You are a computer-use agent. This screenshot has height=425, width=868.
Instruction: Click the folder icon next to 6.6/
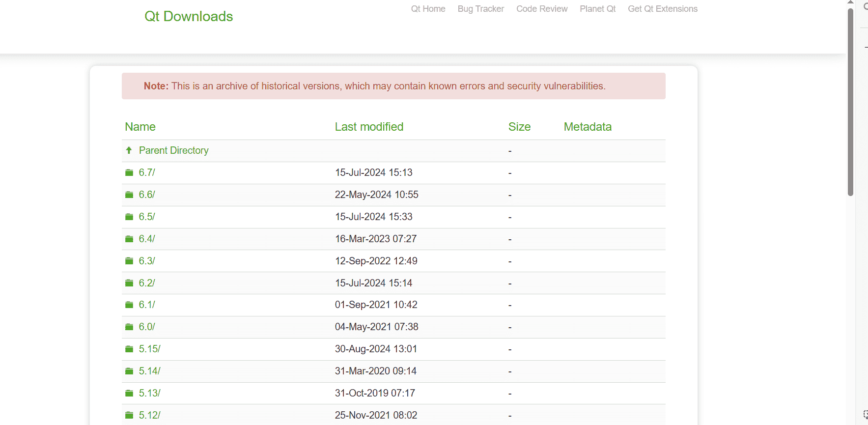[129, 195]
